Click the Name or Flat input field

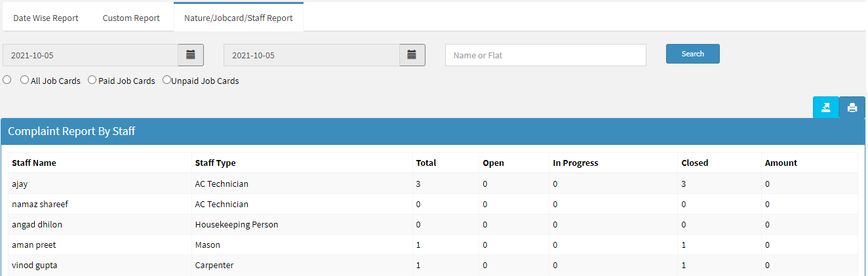(545, 55)
